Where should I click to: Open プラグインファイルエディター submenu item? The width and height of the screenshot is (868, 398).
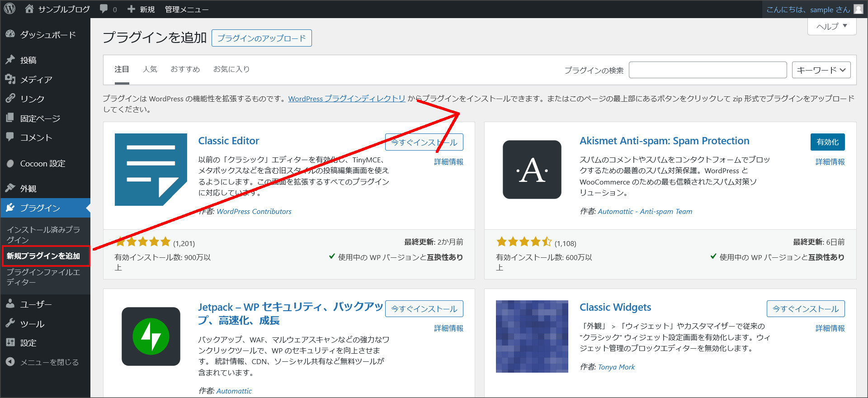(43, 277)
